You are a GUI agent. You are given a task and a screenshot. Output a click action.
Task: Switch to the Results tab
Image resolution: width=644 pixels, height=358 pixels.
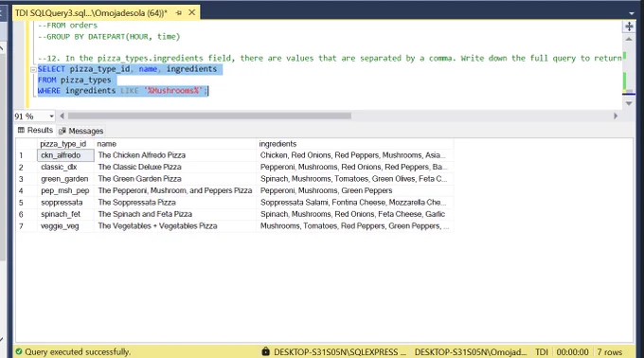(35, 130)
